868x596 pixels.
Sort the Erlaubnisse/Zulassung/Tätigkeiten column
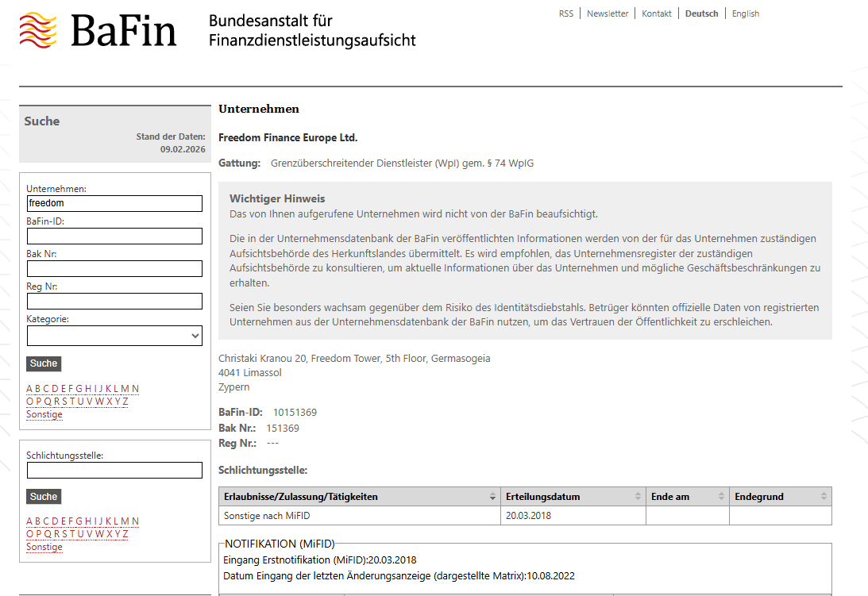[492, 497]
